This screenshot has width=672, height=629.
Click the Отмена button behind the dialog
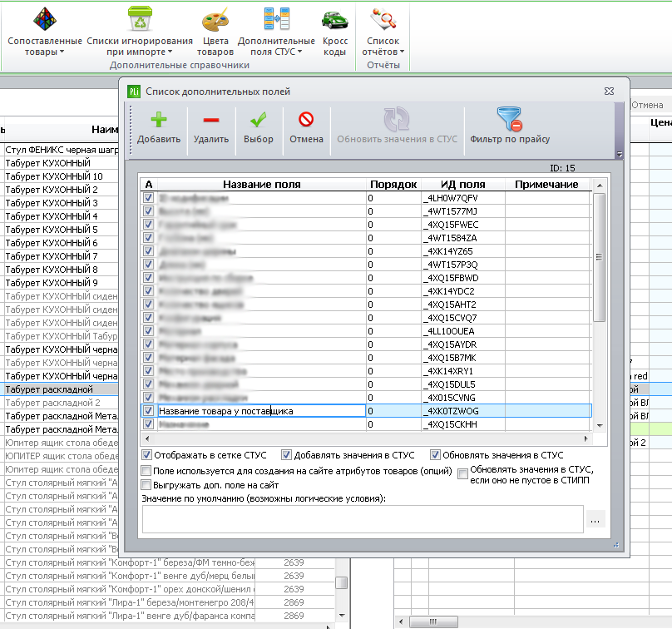(x=647, y=105)
